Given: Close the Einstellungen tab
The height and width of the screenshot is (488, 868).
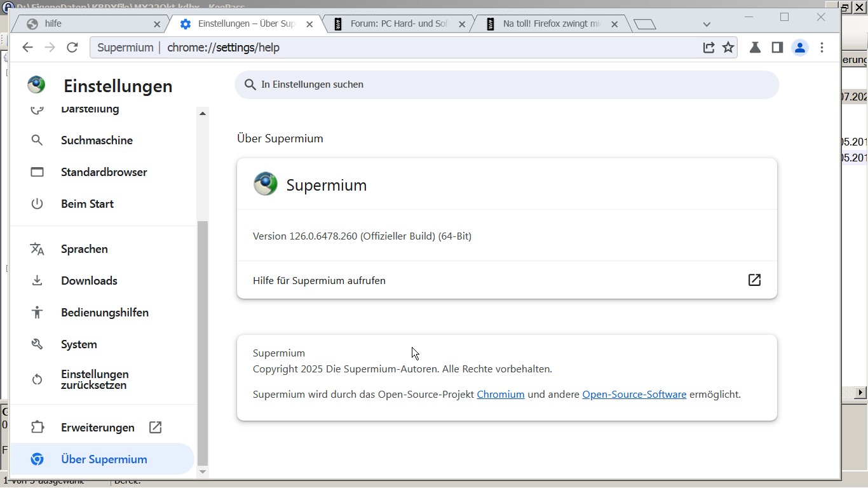Looking at the screenshot, I should tap(309, 24).
